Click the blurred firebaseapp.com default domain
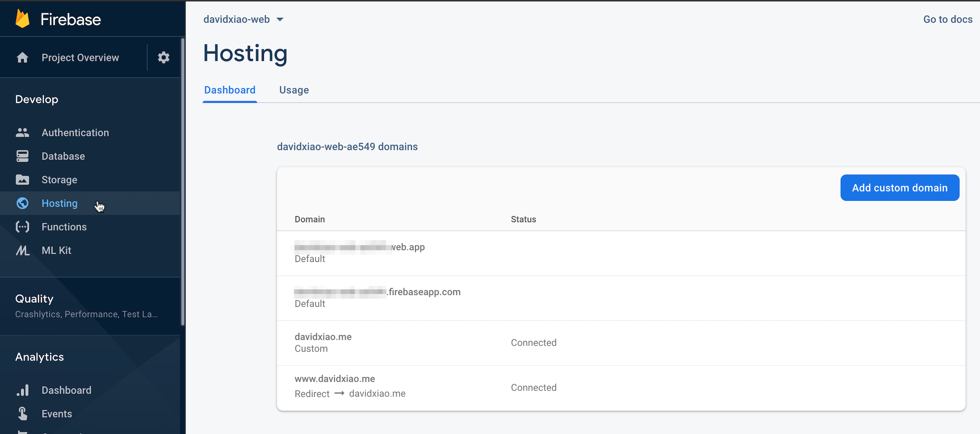 (x=378, y=292)
